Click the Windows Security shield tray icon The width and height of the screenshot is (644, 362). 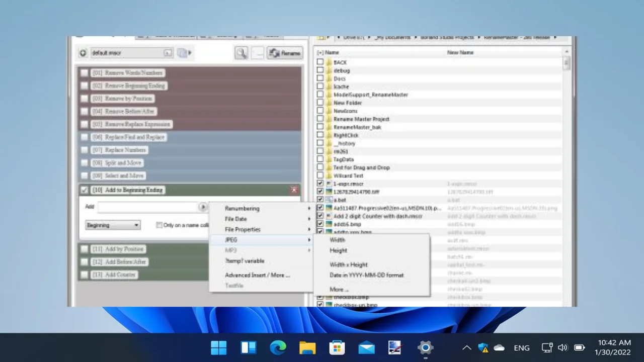point(483,347)
